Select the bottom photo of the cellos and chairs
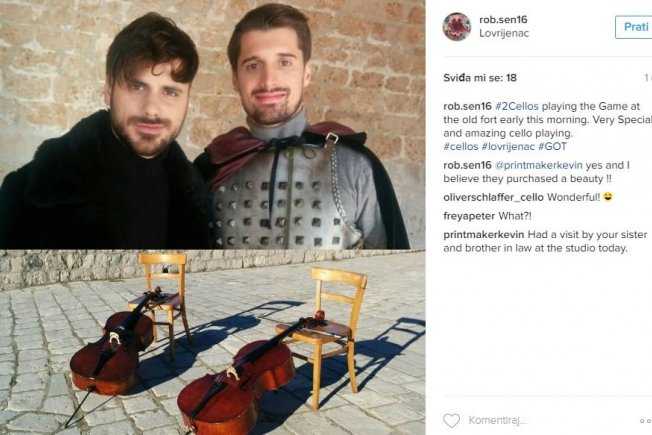 (212, 342)
